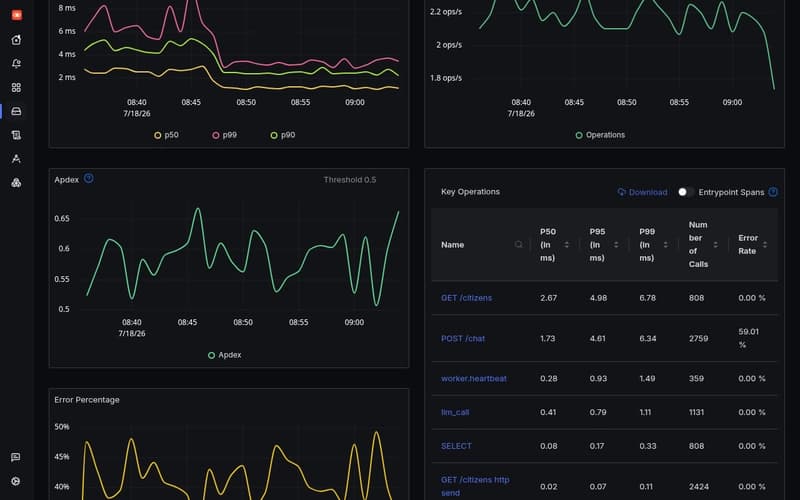This screenshot has width=800, height=500.
Task: Click the '359' calls cell
Action: pos(696,379)
